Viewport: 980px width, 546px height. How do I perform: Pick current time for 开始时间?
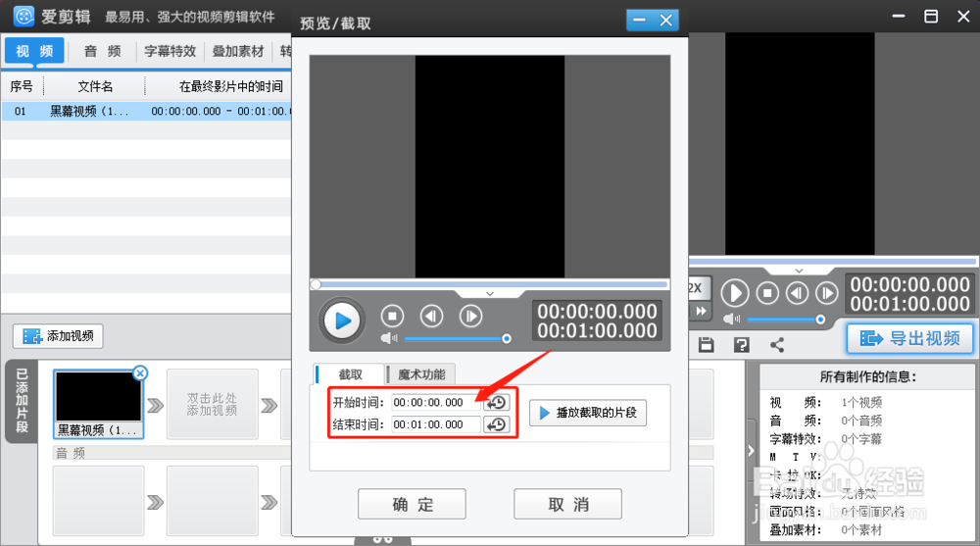(497, 402)
